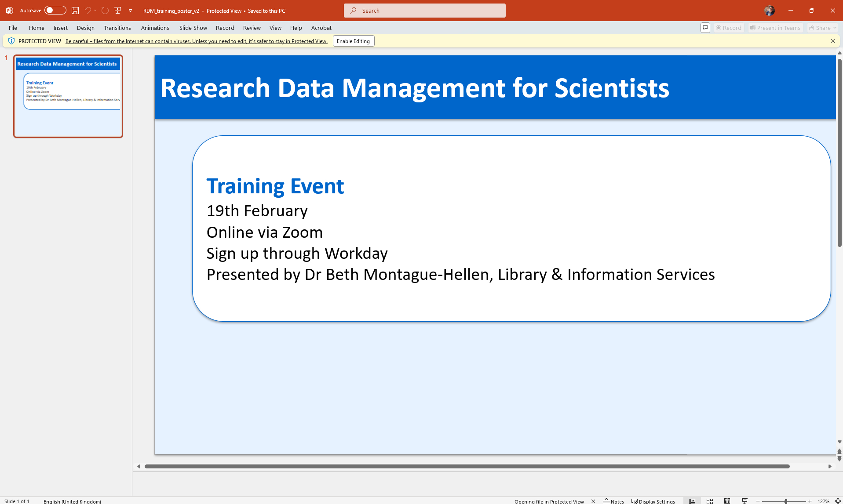Viewport: 843px width, 504px height.
Task: Toggle the AutoSave switch
Action: (55, 11)
